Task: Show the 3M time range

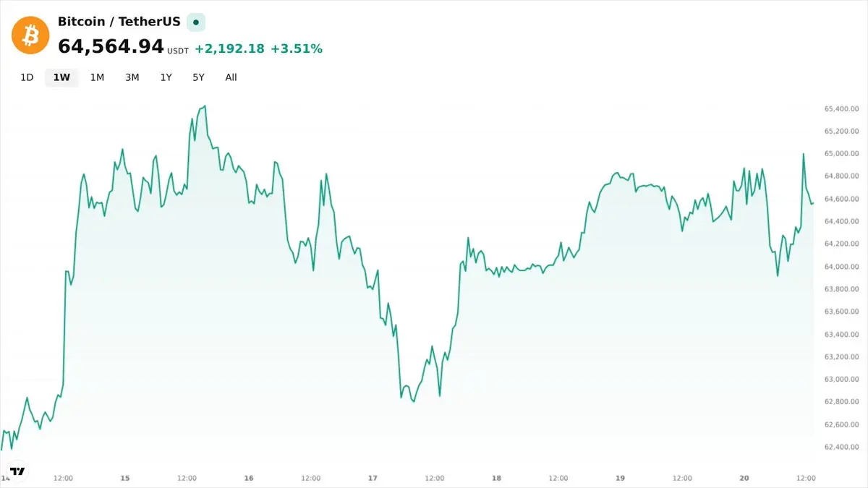Action: click(x=132, y=77)
